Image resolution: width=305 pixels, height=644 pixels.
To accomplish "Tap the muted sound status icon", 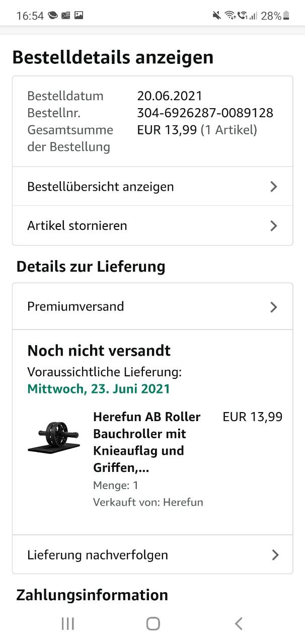I will click(216, 16).
